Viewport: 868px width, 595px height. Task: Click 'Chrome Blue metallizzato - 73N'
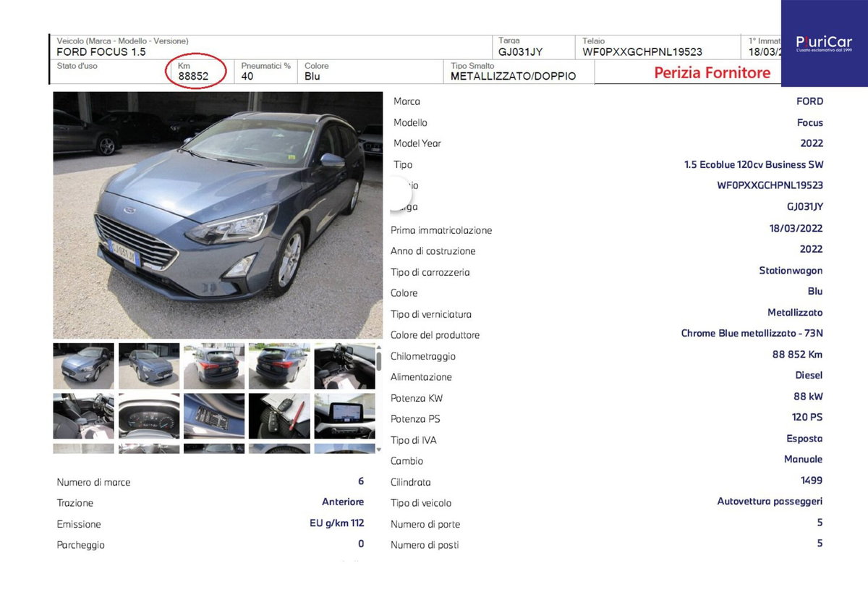(x=752, y=333)
